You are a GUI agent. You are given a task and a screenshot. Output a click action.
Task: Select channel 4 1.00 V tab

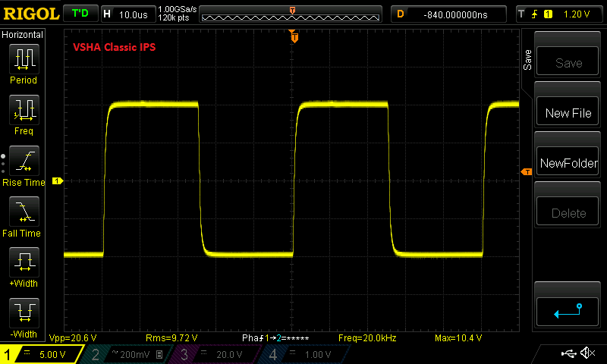point(306,354)
